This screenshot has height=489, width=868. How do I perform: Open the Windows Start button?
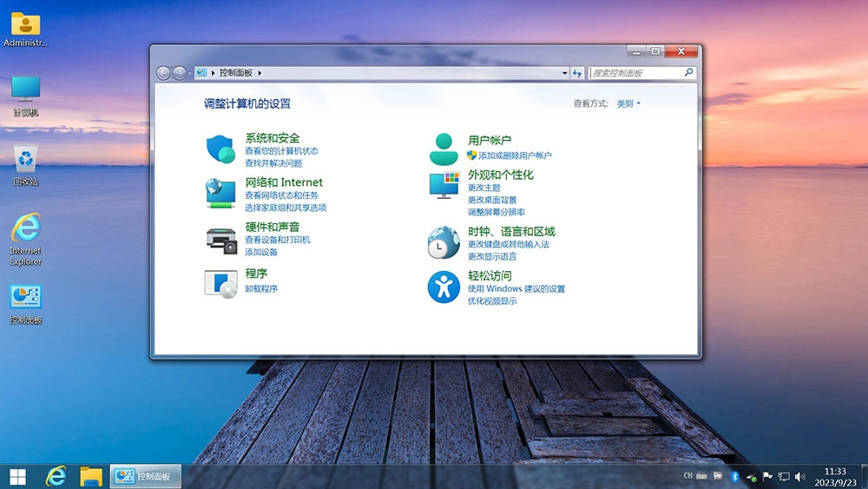tap(17, 476)
